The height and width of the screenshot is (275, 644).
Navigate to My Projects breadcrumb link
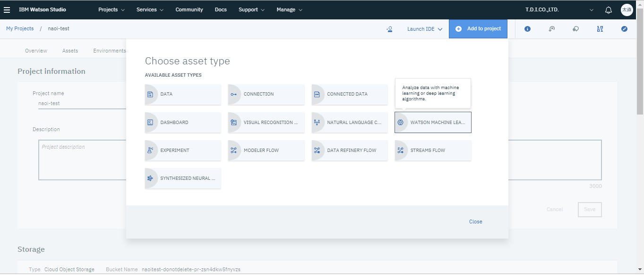coord(20,28)
